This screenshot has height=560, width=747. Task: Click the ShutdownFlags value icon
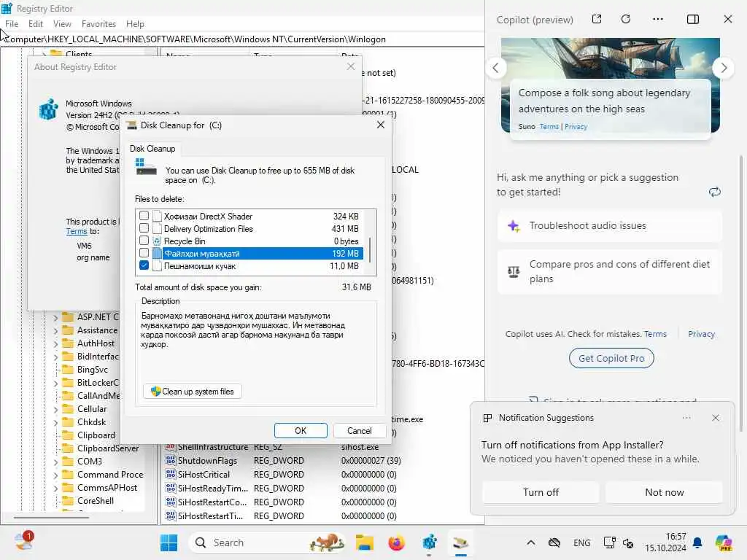point(170,461)
